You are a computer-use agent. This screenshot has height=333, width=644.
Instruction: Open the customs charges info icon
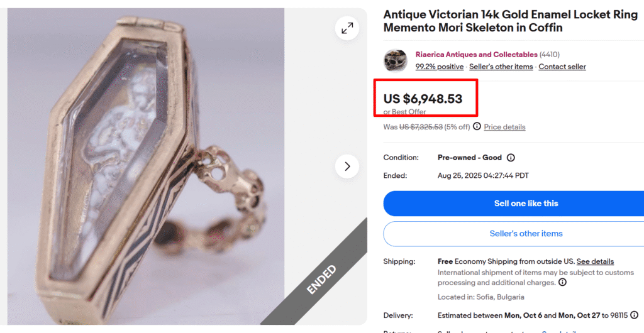tap(562, 283)
